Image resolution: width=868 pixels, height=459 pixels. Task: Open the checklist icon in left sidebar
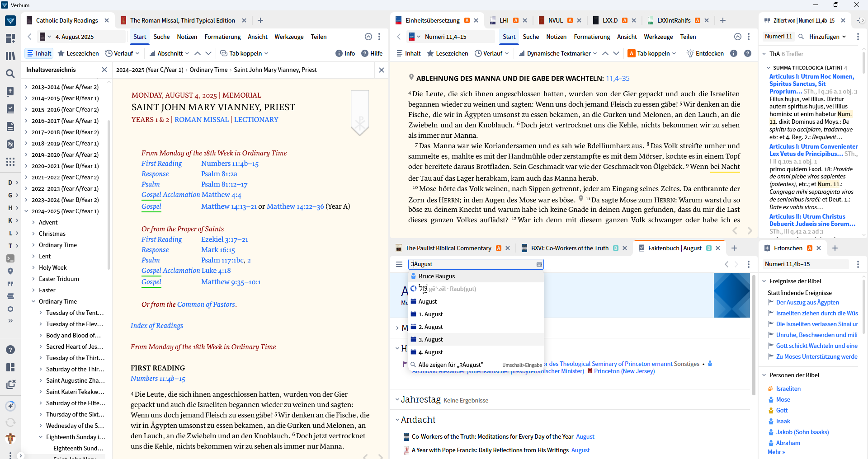[10, 109]
